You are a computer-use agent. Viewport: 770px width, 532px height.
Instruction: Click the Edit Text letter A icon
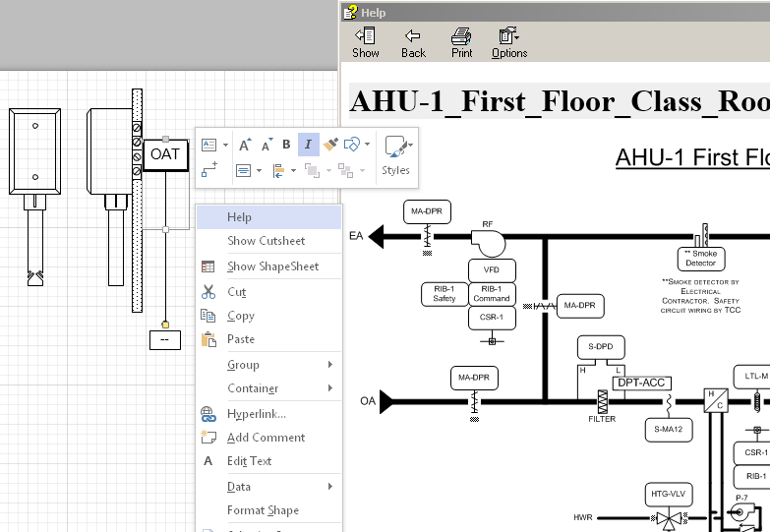208,461
